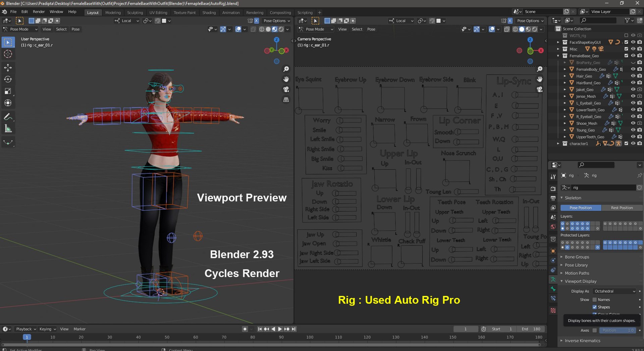Open Pose Options dropdown in right viewport
Screen dimensions: 644x351
pyautogui.click(x=530, y=21)
